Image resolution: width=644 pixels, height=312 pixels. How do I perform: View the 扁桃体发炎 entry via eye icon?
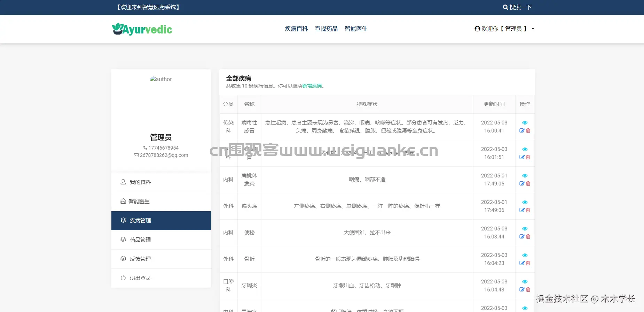pyautogui.click(x=525, y=176)
